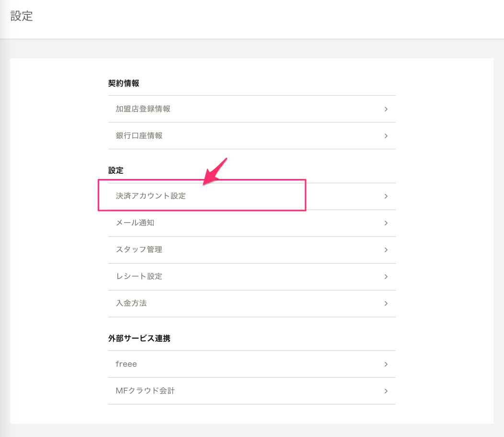The height and width of the screenshot is (437, 504).
Task: Click chevron arrow for スタッフ管理
Action: coord(386,250)
